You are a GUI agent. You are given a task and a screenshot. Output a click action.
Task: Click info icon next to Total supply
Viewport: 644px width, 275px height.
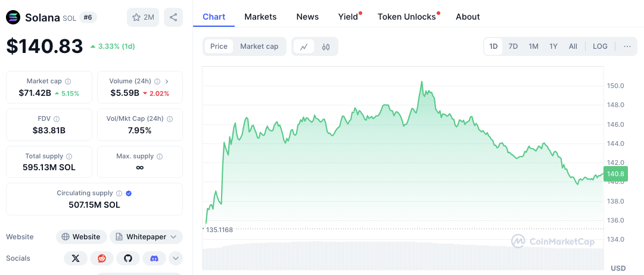coord(69,157)
